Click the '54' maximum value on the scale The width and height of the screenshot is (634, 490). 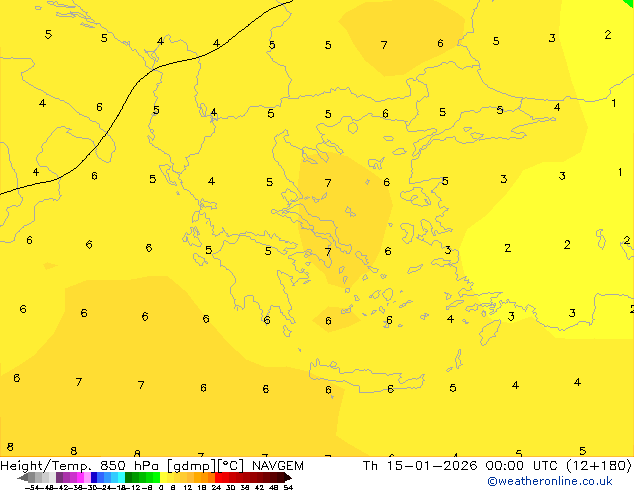point(288,487)
